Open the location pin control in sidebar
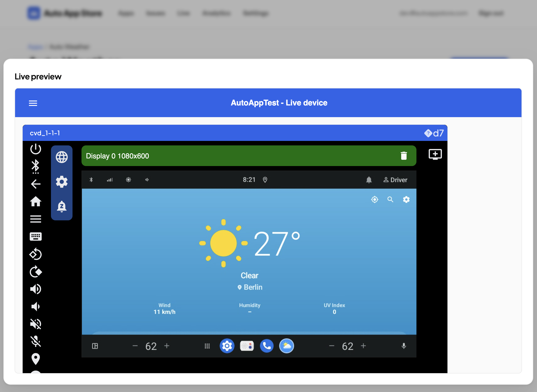 [x=36, y=359]
